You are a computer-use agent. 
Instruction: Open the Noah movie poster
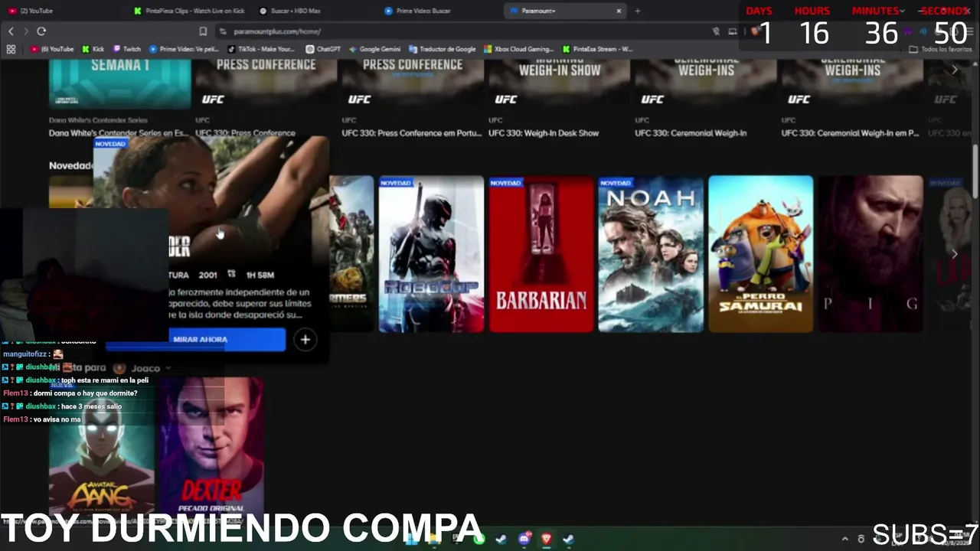coord(651,254)
